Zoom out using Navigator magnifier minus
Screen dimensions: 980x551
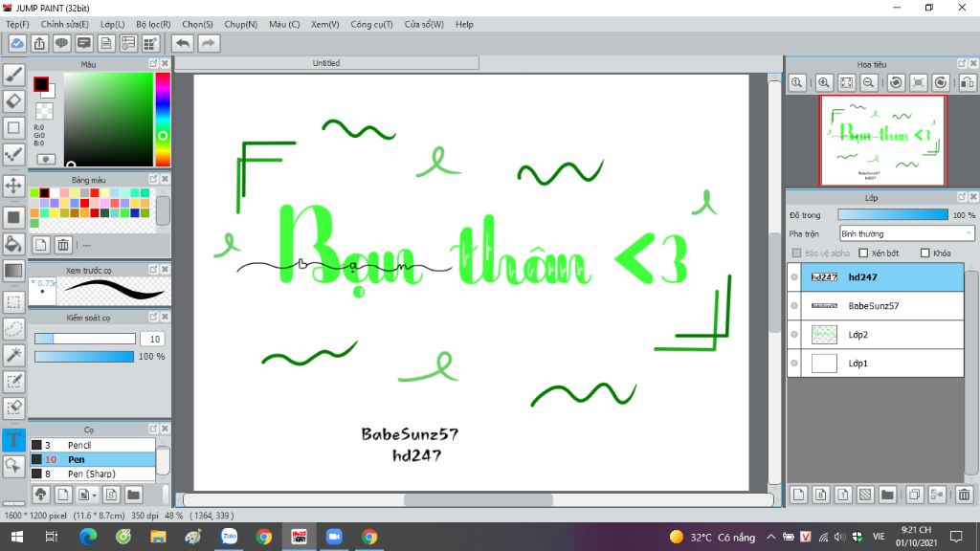(869, 82)
